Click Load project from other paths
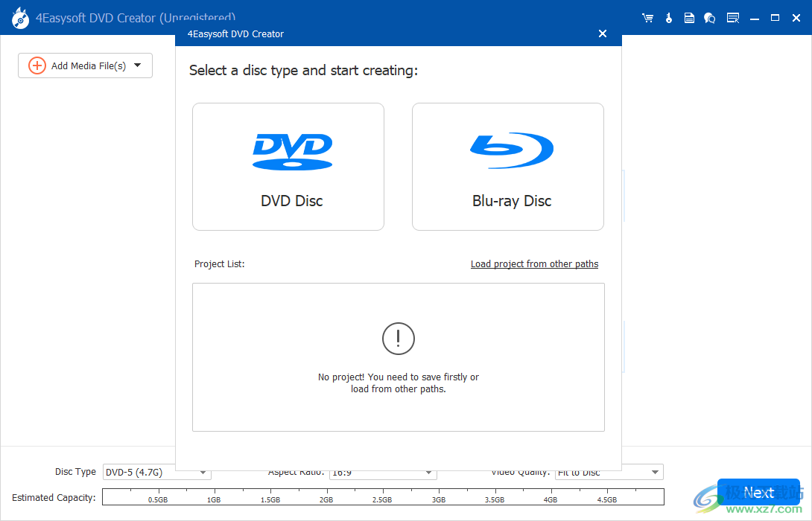812x521 pixels. [534, 263]
